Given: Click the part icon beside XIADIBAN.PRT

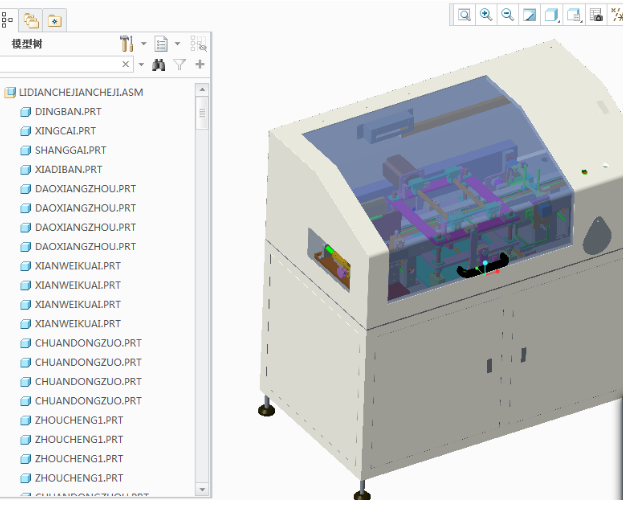Looking at the screenshot, I should click(x=25, y=170).
